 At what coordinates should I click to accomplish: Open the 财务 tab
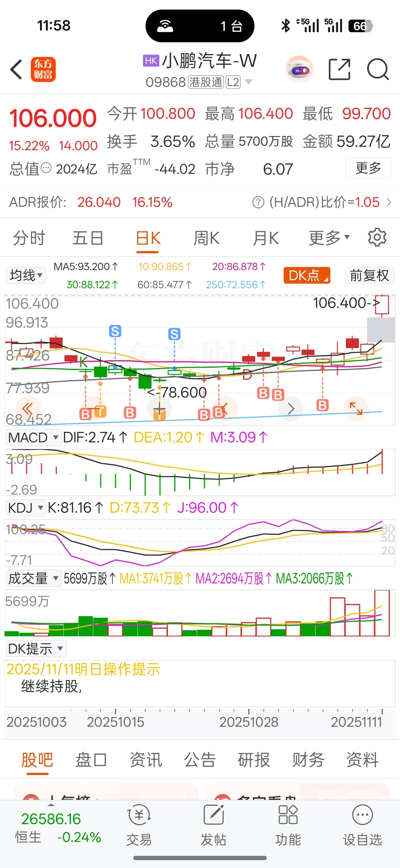(308, 760)
